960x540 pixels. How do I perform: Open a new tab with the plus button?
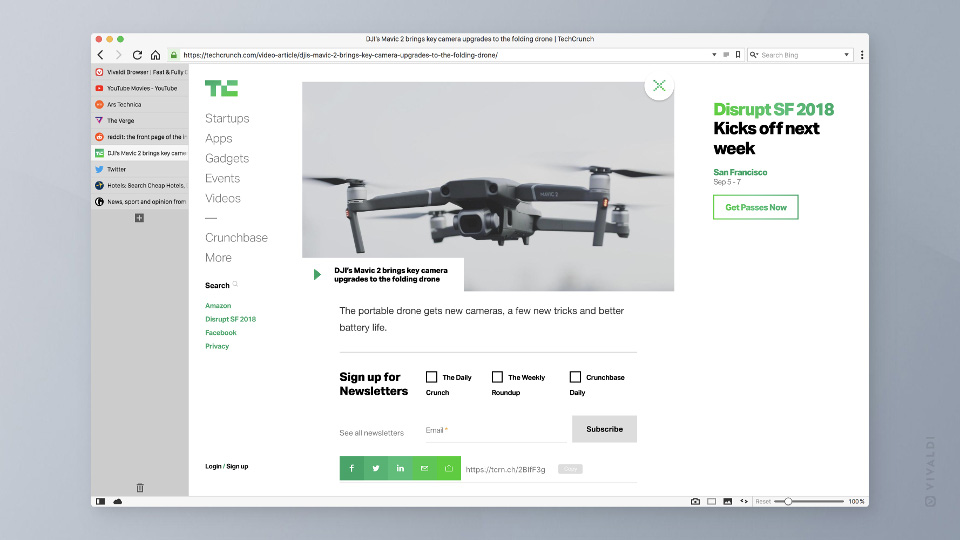140,218
